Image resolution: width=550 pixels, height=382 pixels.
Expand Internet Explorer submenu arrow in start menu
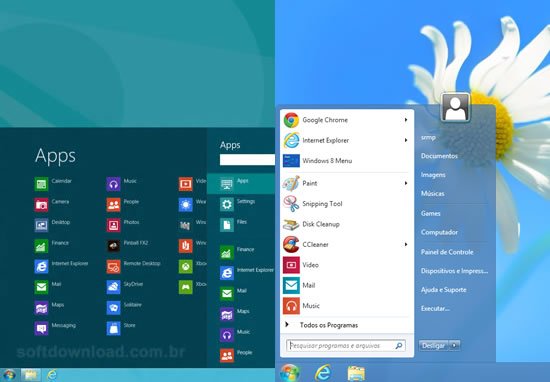click(x=406, y=140)
